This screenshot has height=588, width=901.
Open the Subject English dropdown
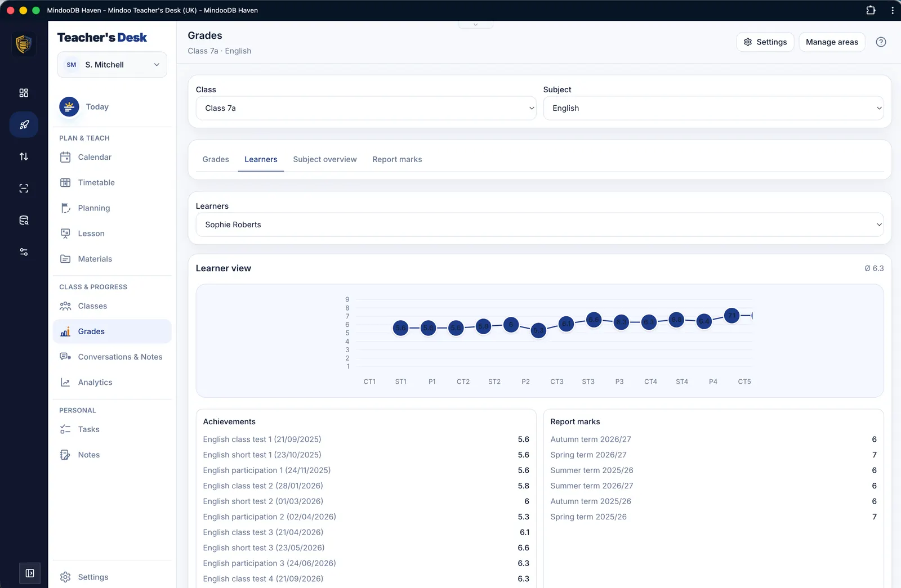pyautogui.click(x=713, y=108)
